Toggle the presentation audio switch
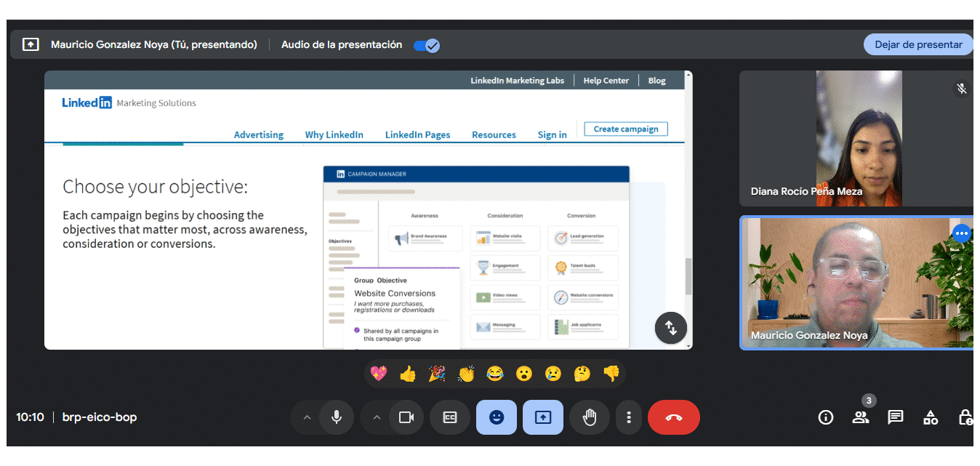This screenshot has width=980, height=466. pyautogui.click(x=426, y=45)
